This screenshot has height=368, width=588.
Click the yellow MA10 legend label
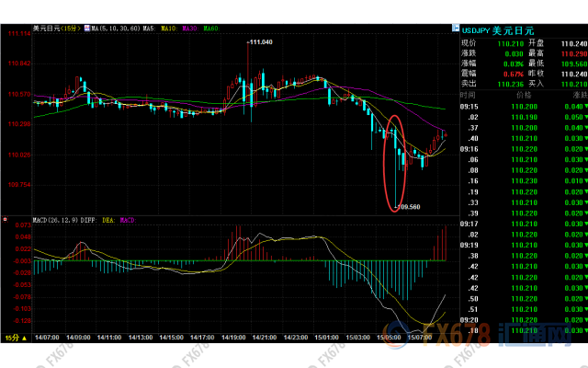click(x=169, y=29)
